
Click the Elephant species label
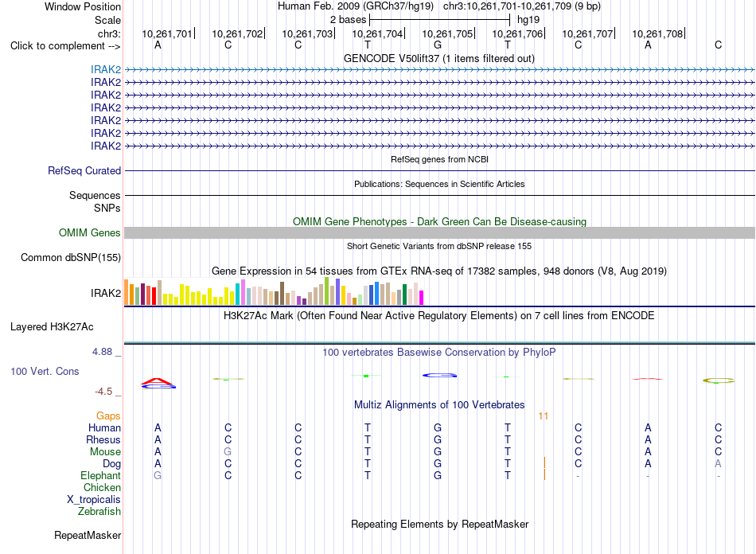click(100, 475)
